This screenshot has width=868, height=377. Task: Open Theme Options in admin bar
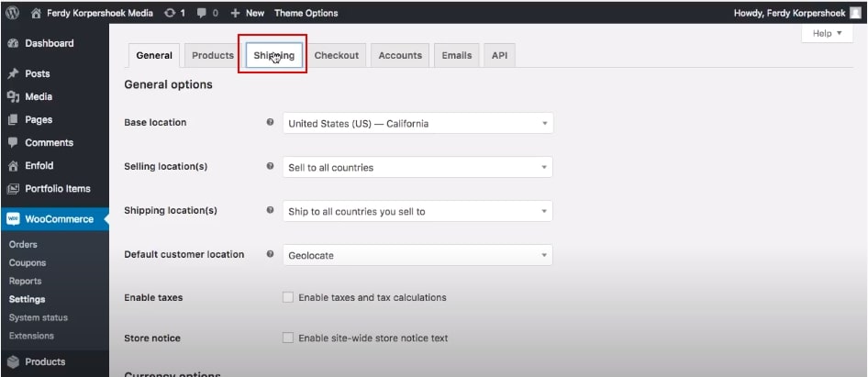tap(306, 13)
